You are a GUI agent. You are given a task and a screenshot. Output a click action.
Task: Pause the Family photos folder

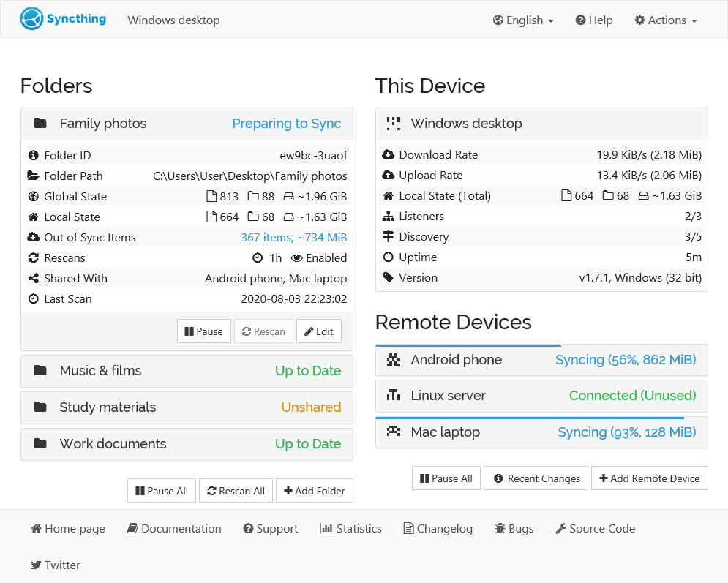[203, 331]
